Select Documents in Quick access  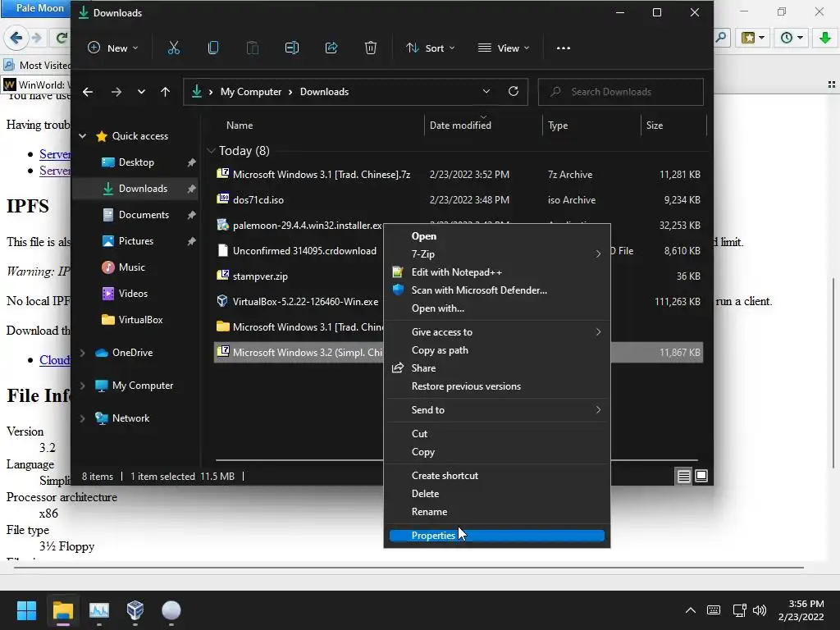coord(144,216)
